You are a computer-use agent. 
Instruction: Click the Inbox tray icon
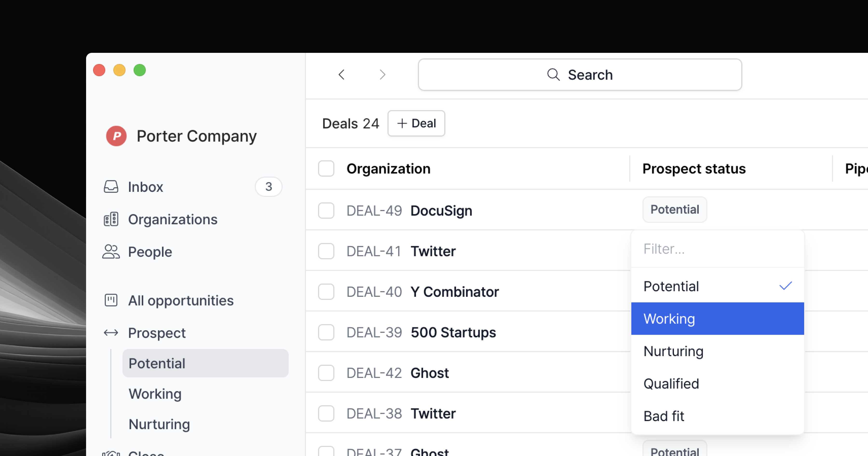[111, 187]
